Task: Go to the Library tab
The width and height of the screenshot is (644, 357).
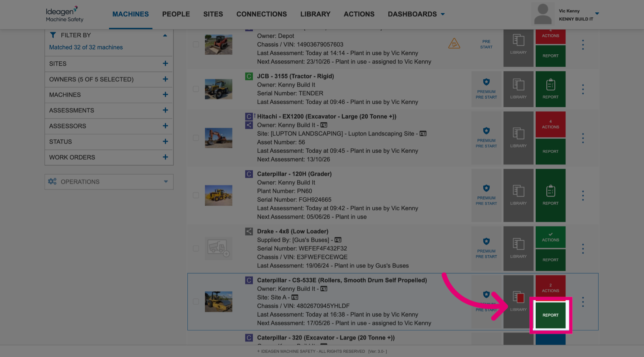Action: click(x=315, y=14)
